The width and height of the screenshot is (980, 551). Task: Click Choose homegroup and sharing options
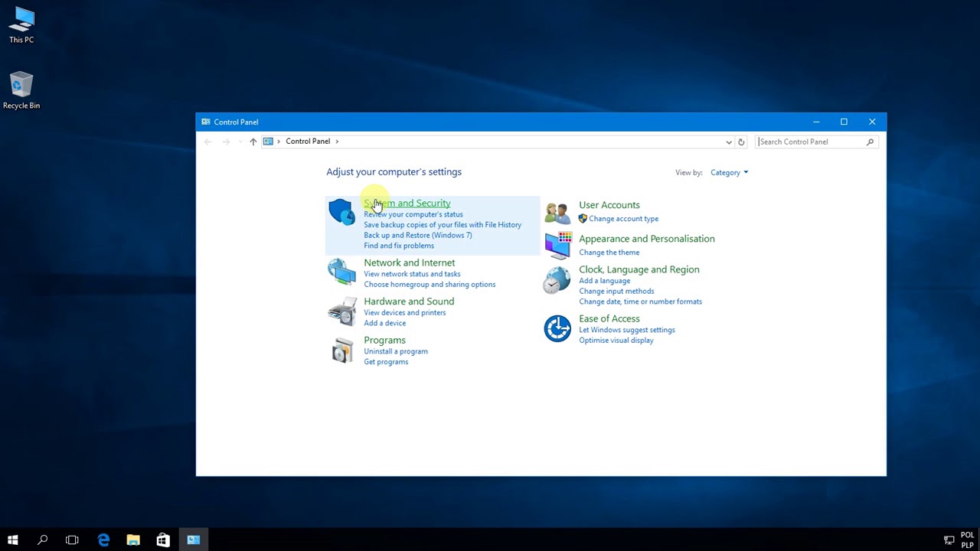tap(430, 285)
